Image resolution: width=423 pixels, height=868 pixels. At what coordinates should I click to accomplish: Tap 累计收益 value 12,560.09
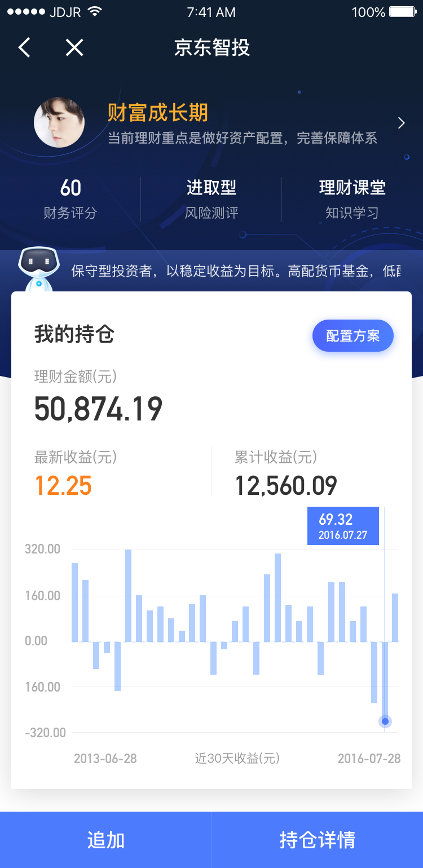tap(286, 486)
